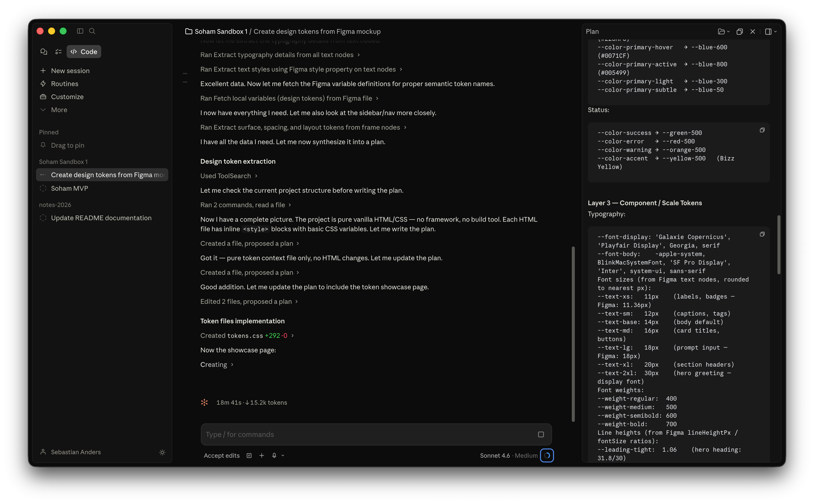The image size is (814, 504).
Task: Copy the Status token block using its copy icon
Action: tap(762, 130)
